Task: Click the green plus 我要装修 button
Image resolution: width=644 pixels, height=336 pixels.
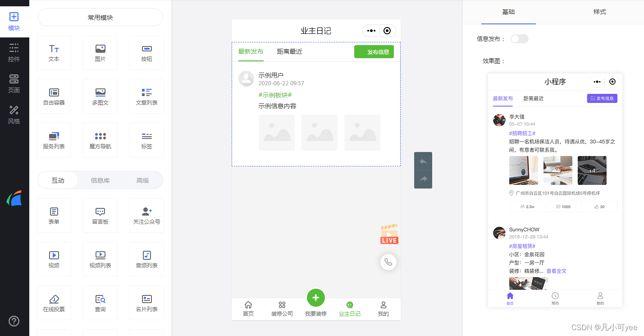Action: click(x=315, y=298)
